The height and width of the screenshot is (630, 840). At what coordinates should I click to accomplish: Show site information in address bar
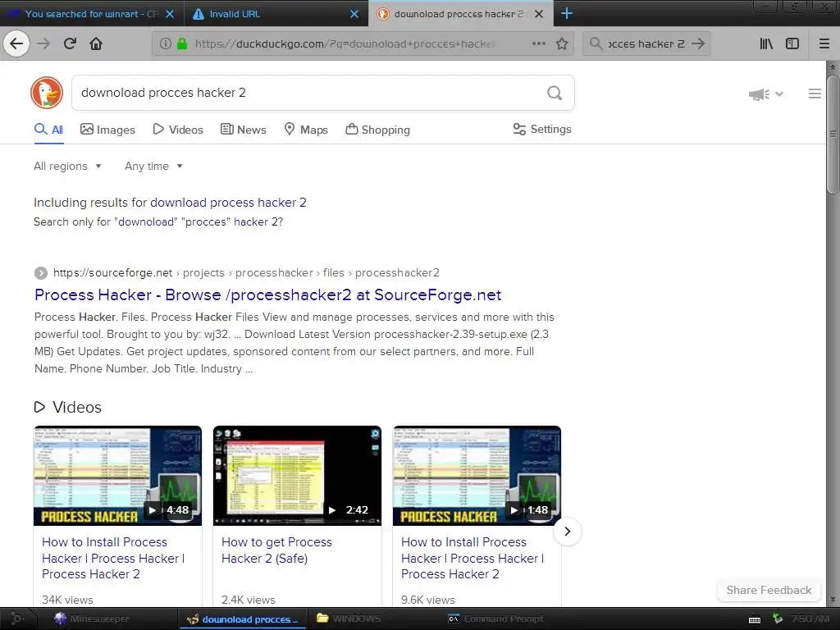coord(166,43)
